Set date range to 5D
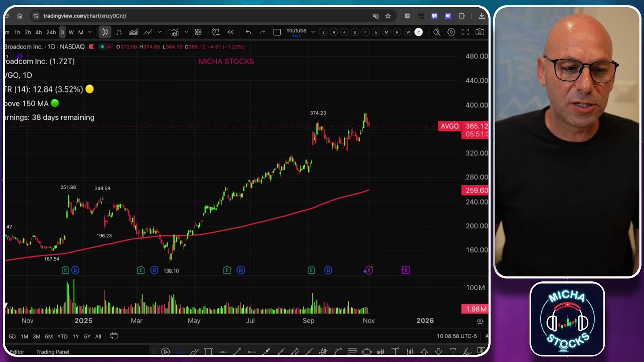Viewport: 644px width, 362px height. [12, 337]
